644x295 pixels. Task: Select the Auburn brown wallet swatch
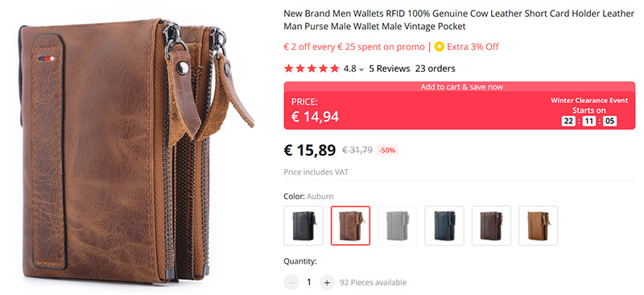point(350,226)
